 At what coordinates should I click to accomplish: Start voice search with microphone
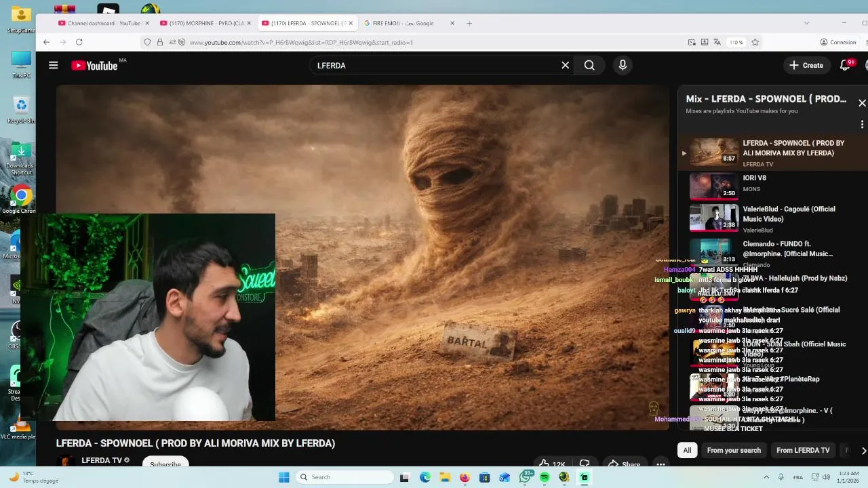pyautogui.click(x=623, y=65)
